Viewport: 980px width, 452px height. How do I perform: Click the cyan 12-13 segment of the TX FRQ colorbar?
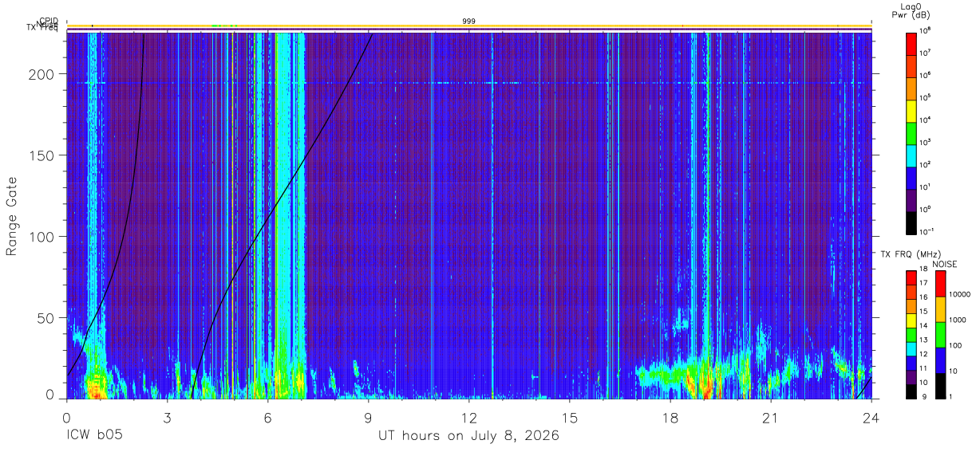tap(911, 348)
